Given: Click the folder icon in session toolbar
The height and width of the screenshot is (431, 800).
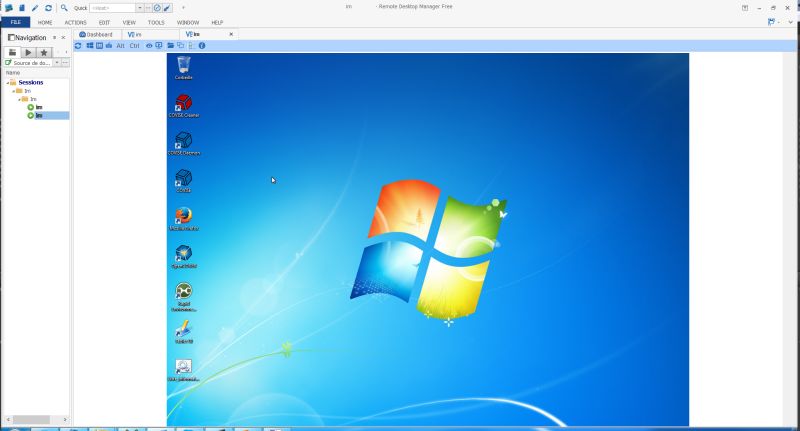Looking at the screenshot, I should (171, 45).
